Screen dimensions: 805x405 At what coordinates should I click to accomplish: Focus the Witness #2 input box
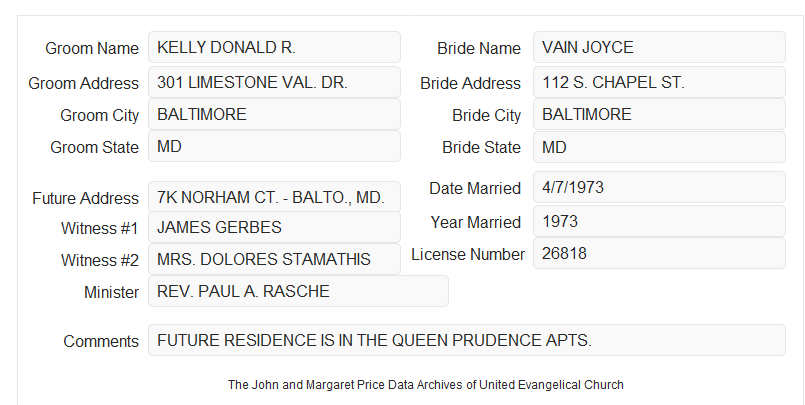tap(274, 259)
